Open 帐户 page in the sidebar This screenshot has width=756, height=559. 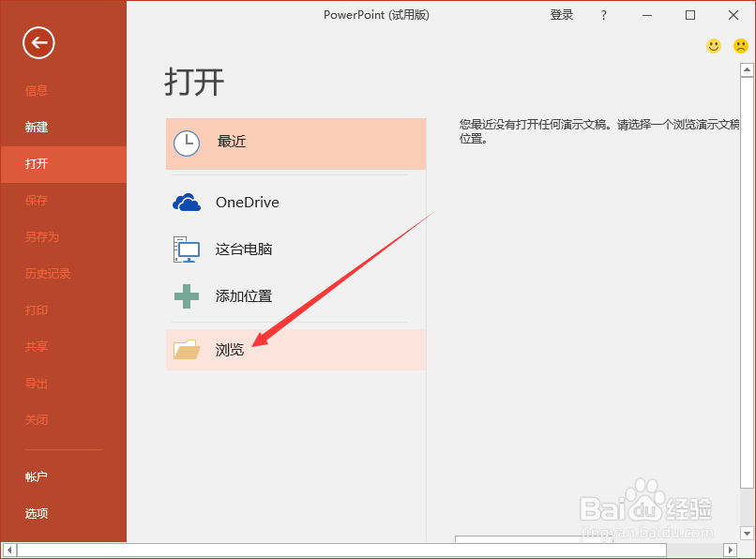[x=37, y=476]
